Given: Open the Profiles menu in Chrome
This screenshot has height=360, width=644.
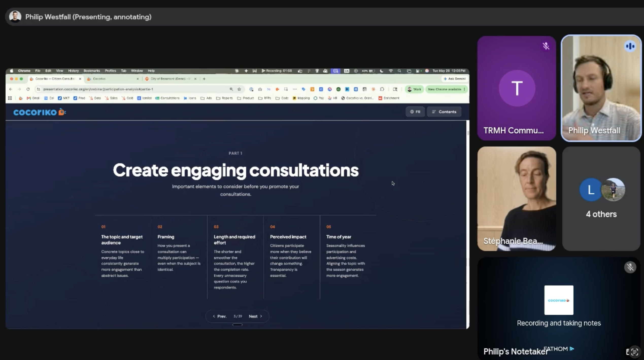Looking at the screenshot, I should 110,71.
